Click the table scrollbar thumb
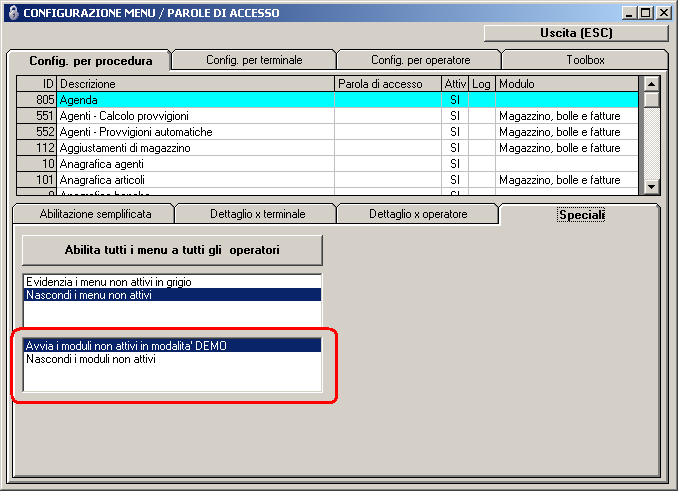 (x=652, y=99)
